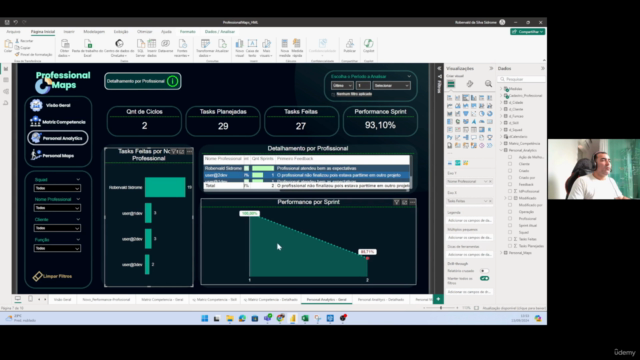The image size is (640, 360).
Task: Click the zoom slider handle in status bar
Action: click(441, 308)
